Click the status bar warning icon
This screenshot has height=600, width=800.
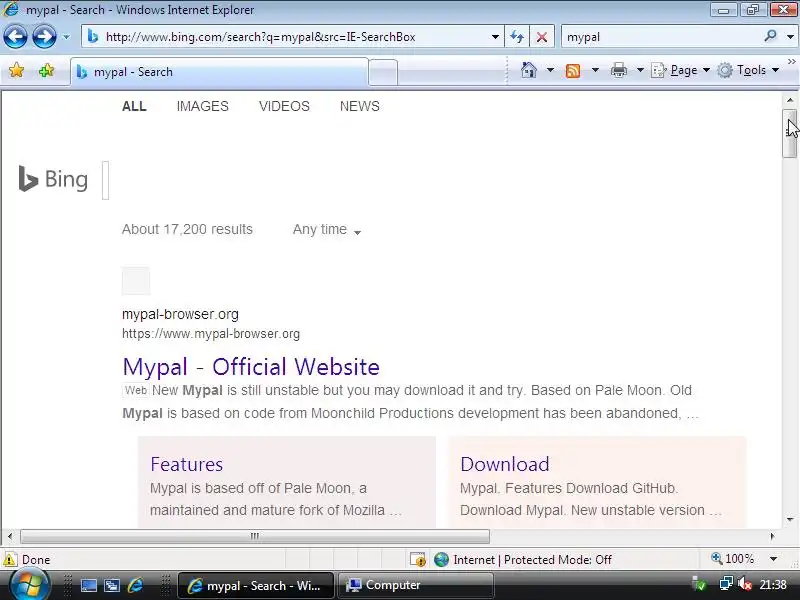tap(10, 559)
